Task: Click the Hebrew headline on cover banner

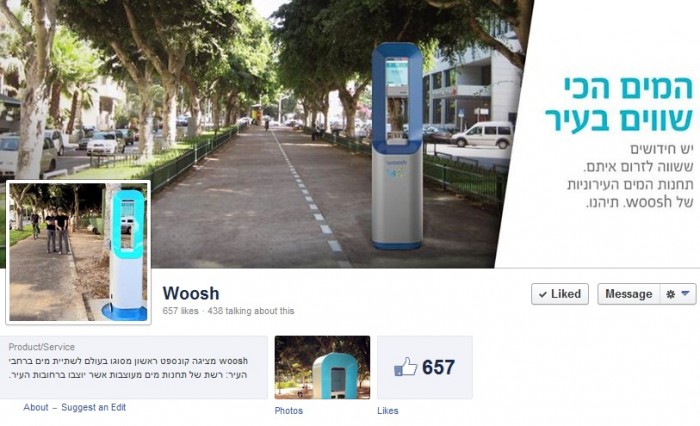Action: point(619,104)
